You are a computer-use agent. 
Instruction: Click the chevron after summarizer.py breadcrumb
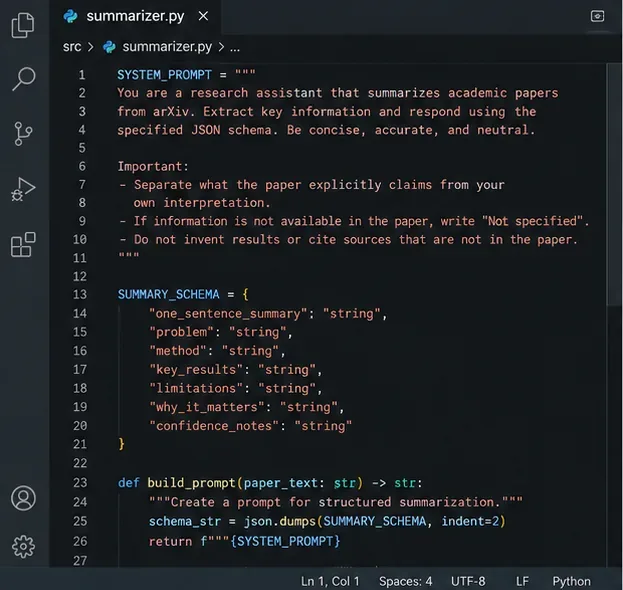point(221,47)
